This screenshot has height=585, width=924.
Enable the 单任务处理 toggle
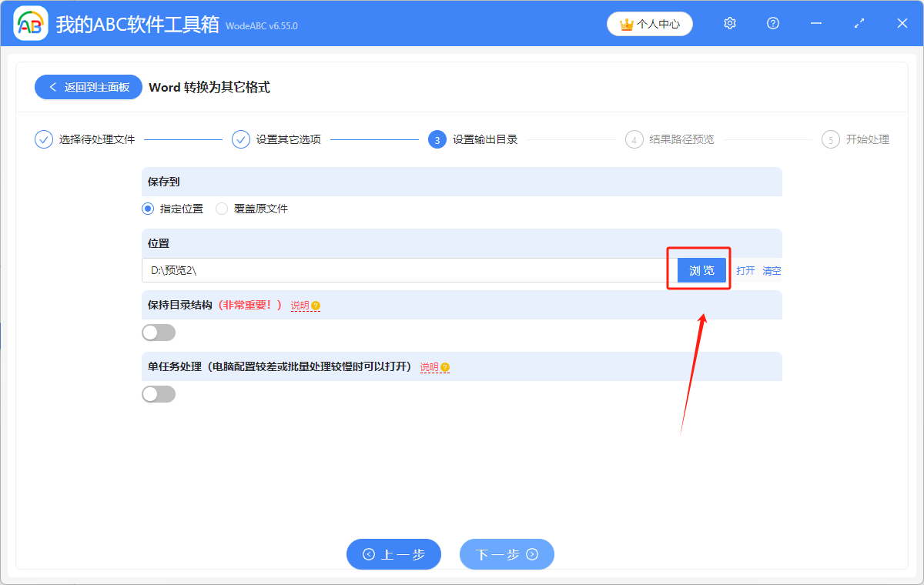point(159,393)
